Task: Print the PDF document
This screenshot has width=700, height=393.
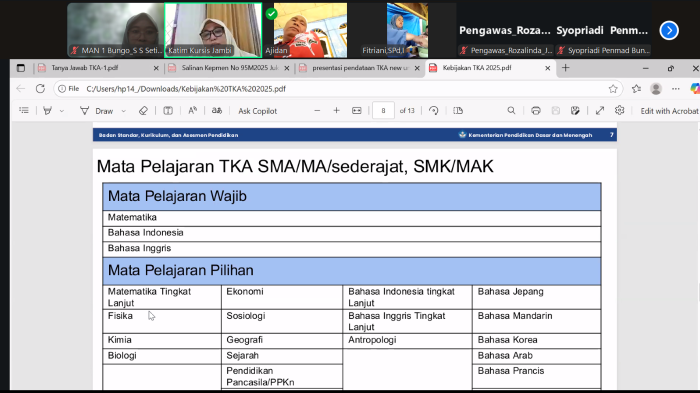Action: point(536,110)
